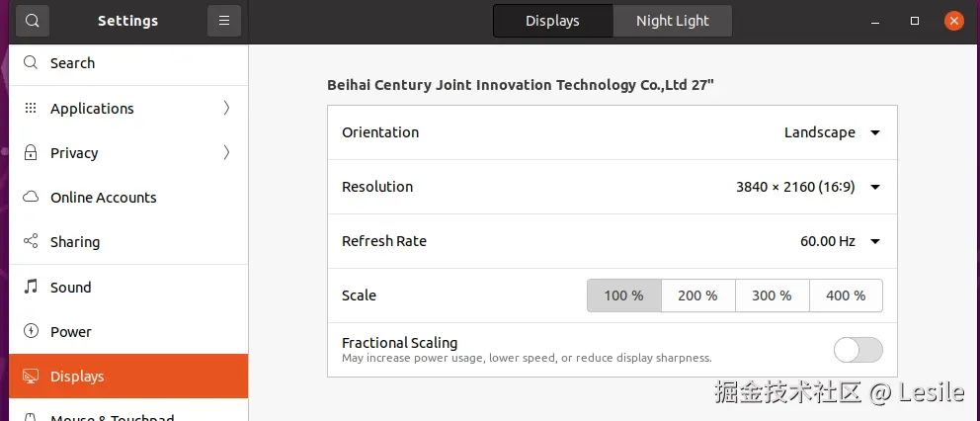This screenshot has width=980, height=421.
Task: Choose the 400 % scale option
Action: [x=846, y=295]
